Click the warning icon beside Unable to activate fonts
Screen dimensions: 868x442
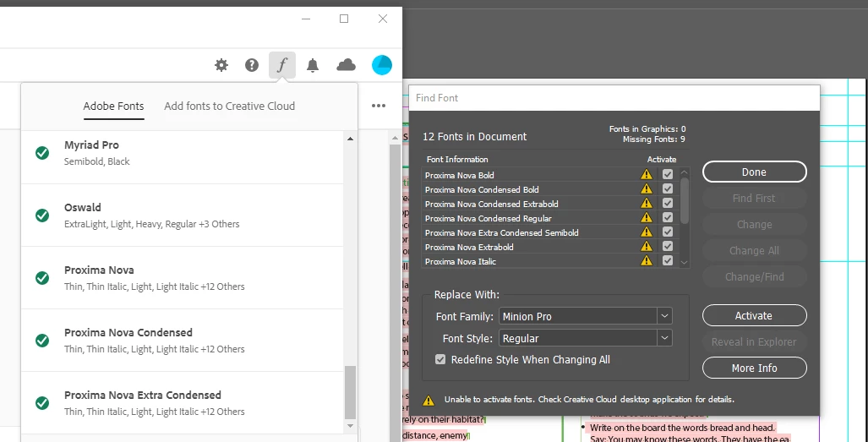428,400
